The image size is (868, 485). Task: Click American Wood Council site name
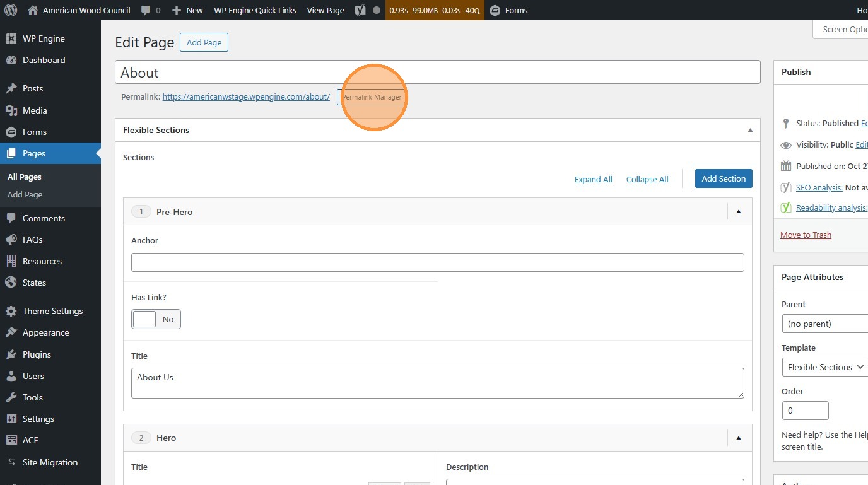pos(79,10)
